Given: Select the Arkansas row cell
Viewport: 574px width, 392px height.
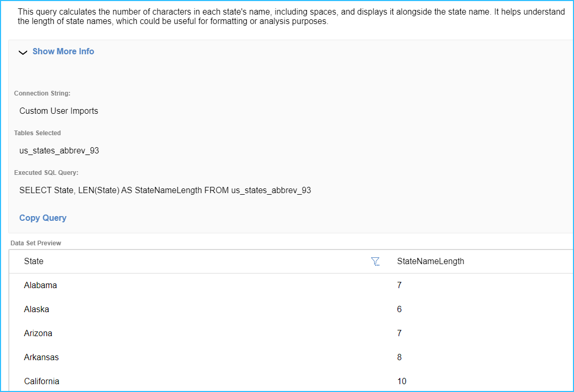Looking at the screenshot, I should 41,357.
